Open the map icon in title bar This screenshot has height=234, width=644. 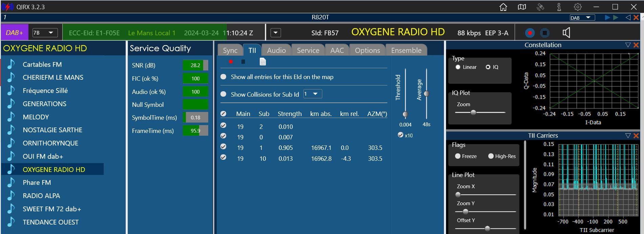(x=522, y=7)
